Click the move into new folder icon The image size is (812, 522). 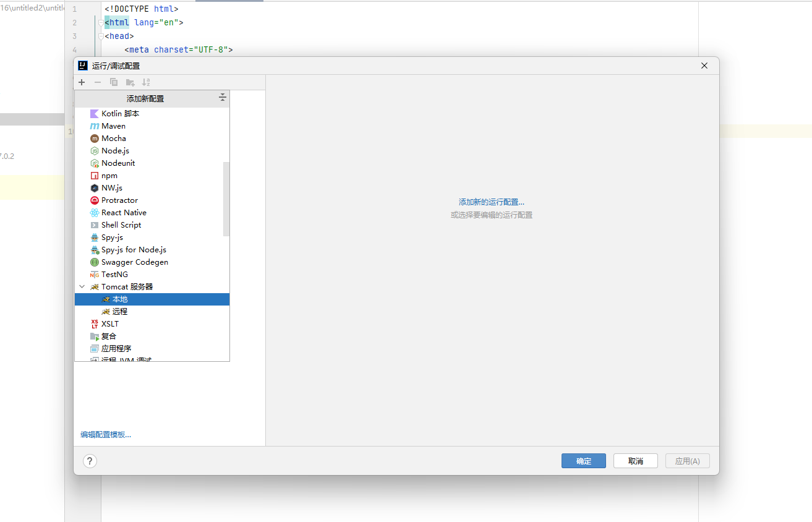coord(130,82)
